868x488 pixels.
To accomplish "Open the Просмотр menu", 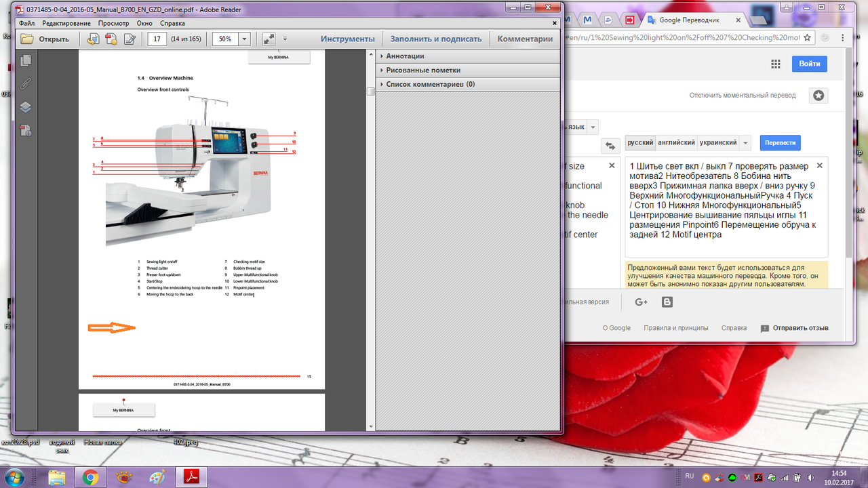I will point(113,23).
